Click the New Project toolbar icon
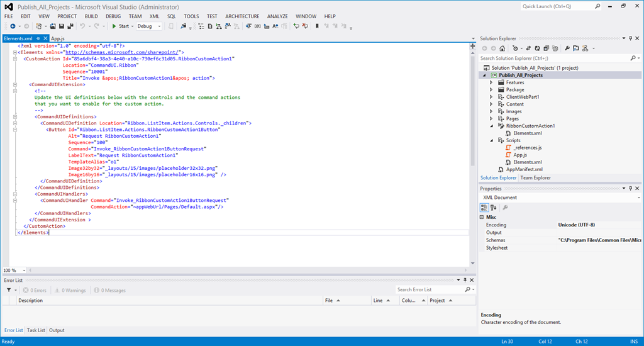This screenshot has height=346, width=644. click(39, 26)
